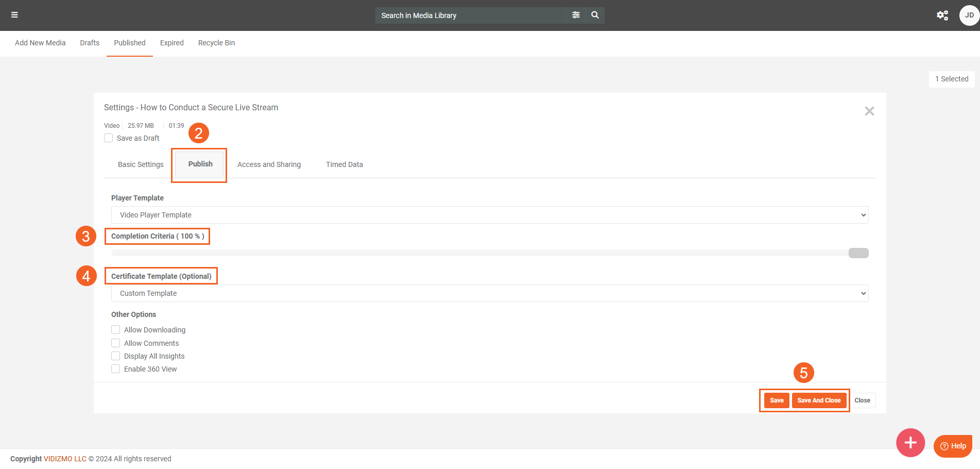
Task: Click the Completion Criteria slider handle
Action: (858, 253)
